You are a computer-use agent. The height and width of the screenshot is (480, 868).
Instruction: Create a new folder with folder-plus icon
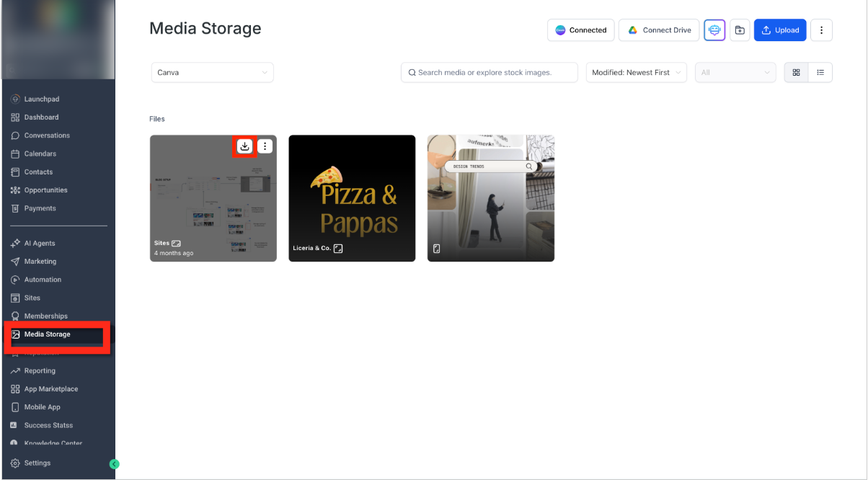pos(740,30)
